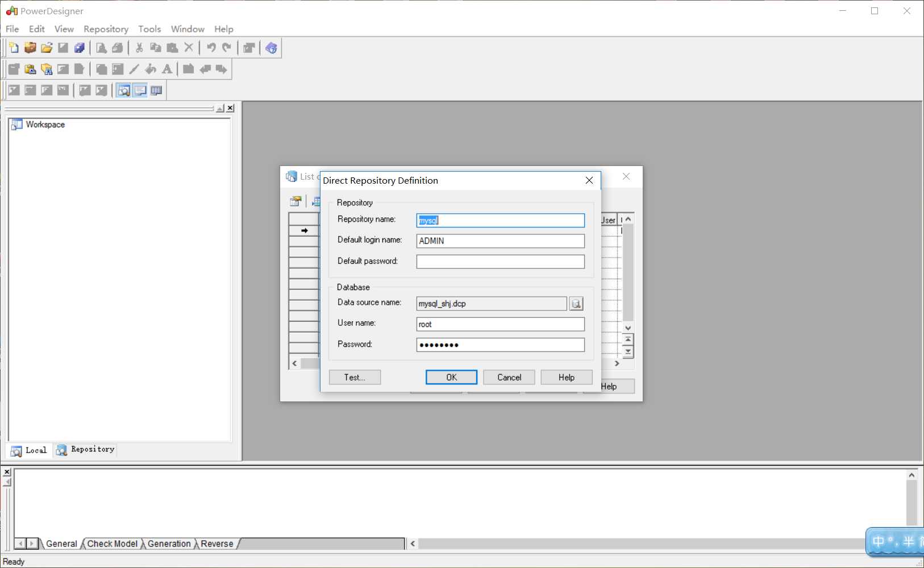Screen dimensions: 924x568
Task: Click Help in Direct Repository Definition dialog
Action: tap(567, 378)
